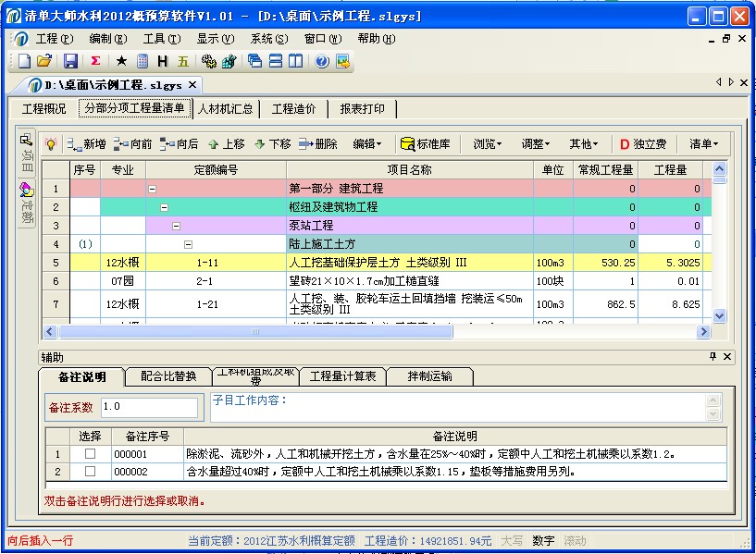Create a new project file icon
The height and width of the screenshot is (554, 756).
click(24, 61)
